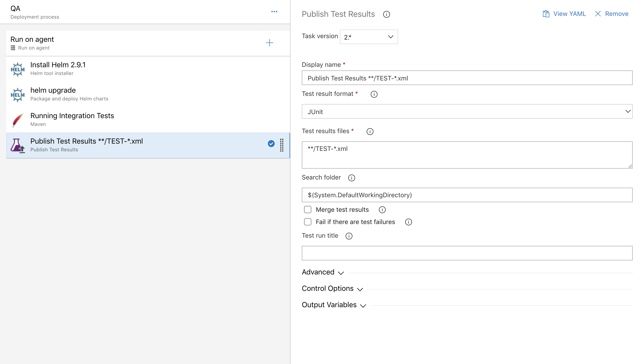Open the Task version dropdown
The image size is (644, 364).
tap(369, 37)
